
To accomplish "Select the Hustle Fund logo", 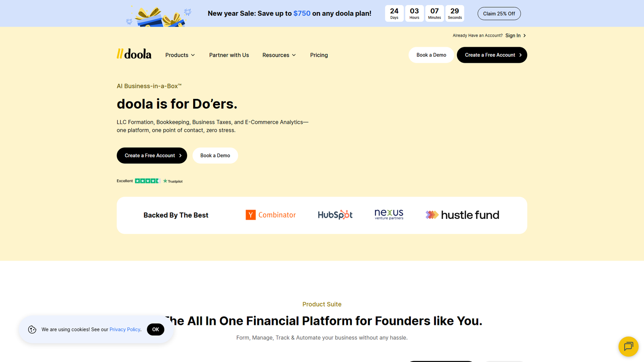I will [x=462, y=215].
